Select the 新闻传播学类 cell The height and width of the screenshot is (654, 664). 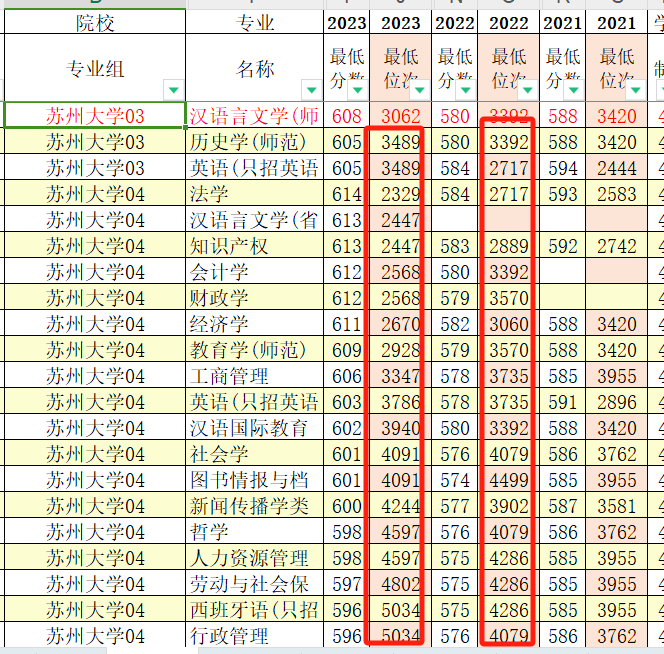click(x=255, y=506)
